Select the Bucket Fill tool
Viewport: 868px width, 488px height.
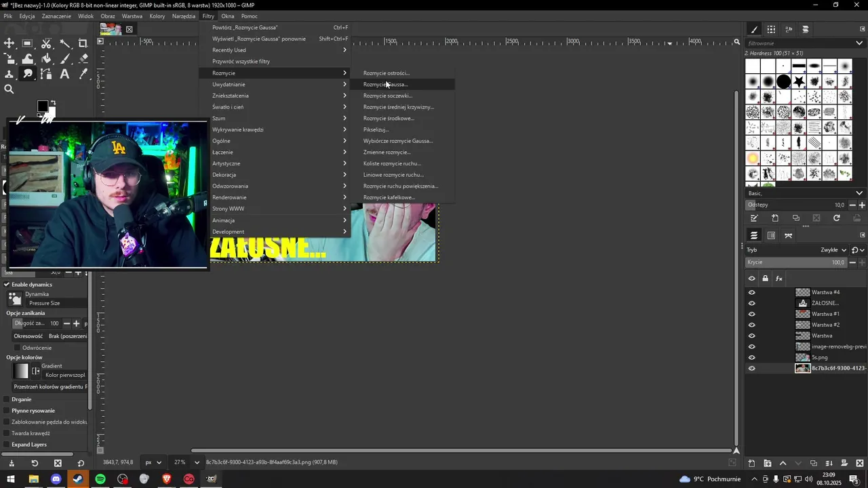point(46,59)
